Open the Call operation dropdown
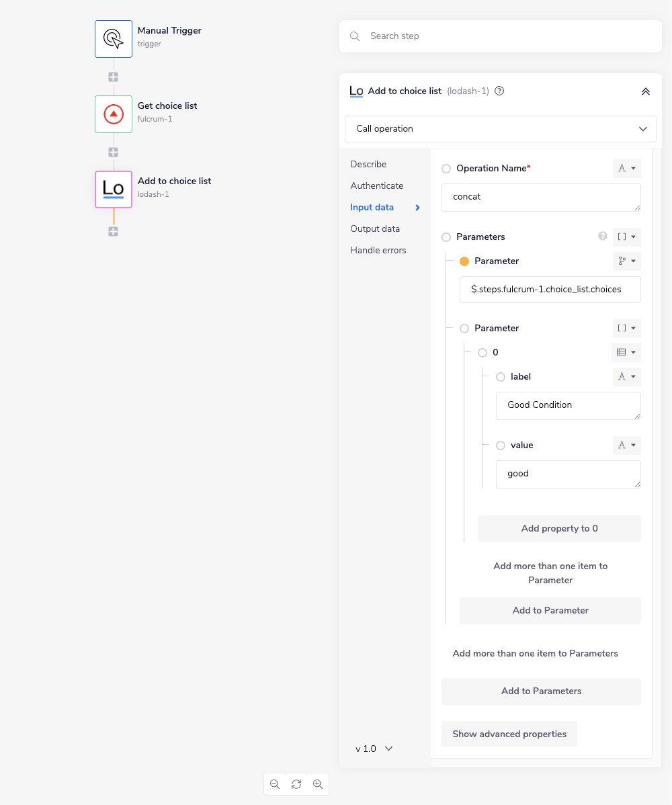The image size is (672, 805). click(x=501, y=129)
